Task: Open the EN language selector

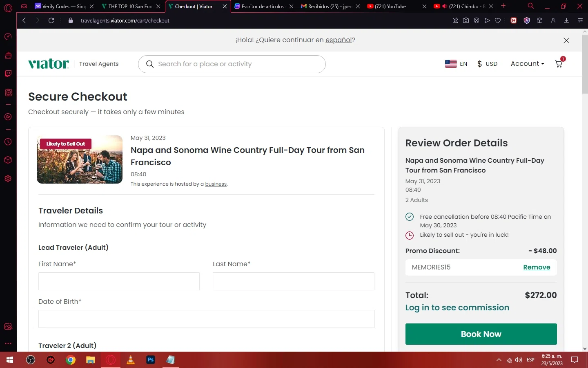Action: [x=456, y=64]
